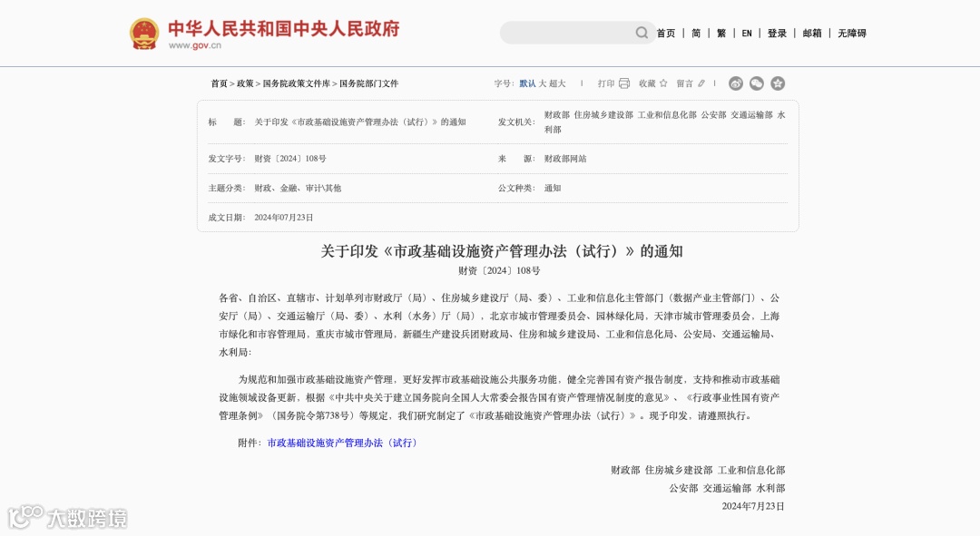Viewport: 980px width, 536px height.
Task: Open 邮箱 mailbox link
Action: [812, 34]
